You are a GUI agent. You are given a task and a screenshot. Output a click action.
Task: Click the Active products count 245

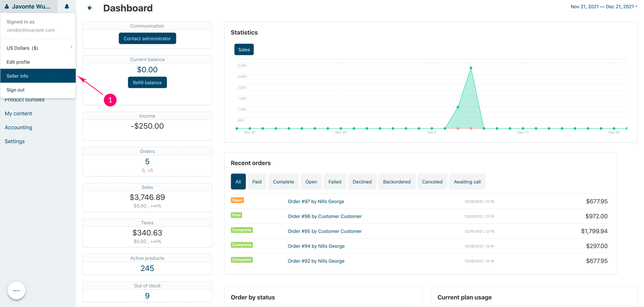click(x=147, y=268)
